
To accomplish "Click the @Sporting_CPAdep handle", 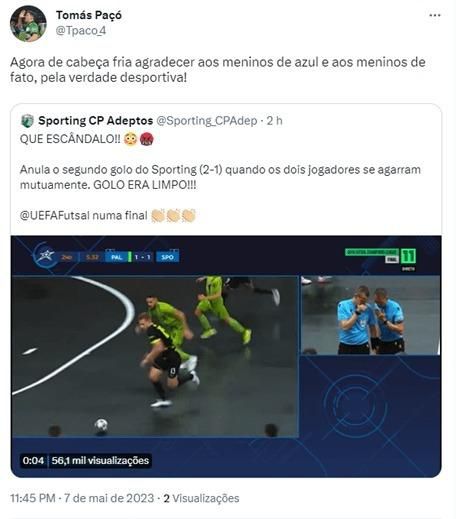I will [207, 121].
